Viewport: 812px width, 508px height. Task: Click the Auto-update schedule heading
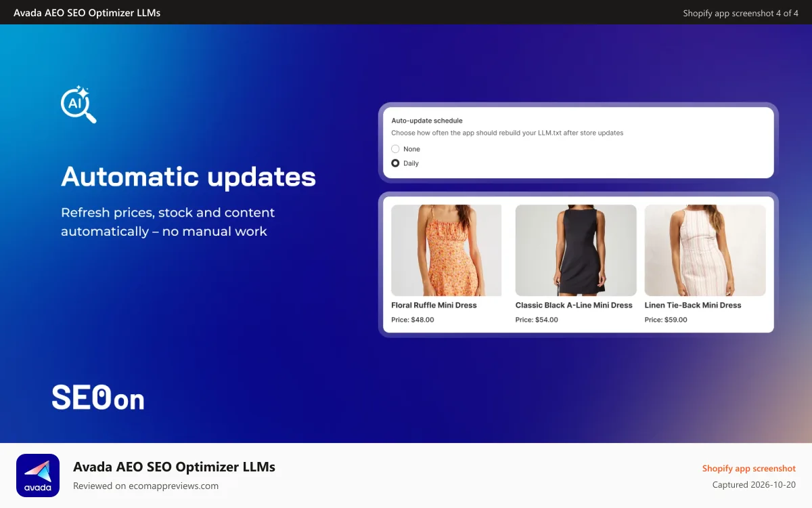click(x=427, y=121)
